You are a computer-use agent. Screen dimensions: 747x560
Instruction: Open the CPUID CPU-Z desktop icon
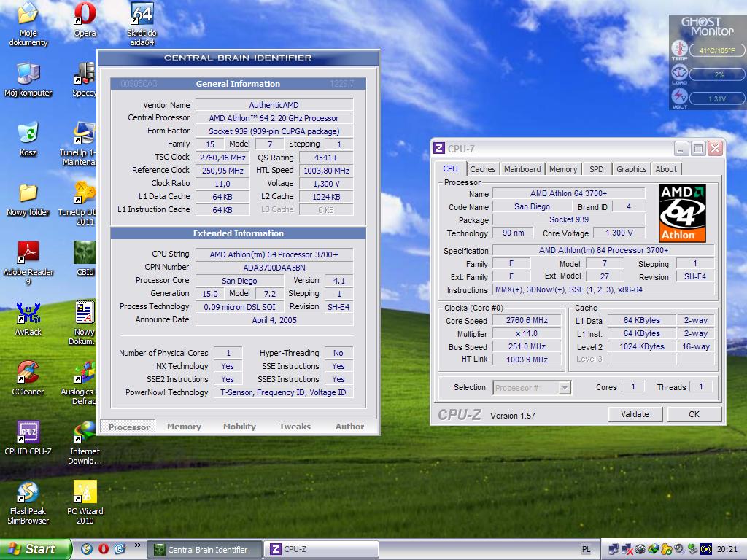[x=28, y=433]
